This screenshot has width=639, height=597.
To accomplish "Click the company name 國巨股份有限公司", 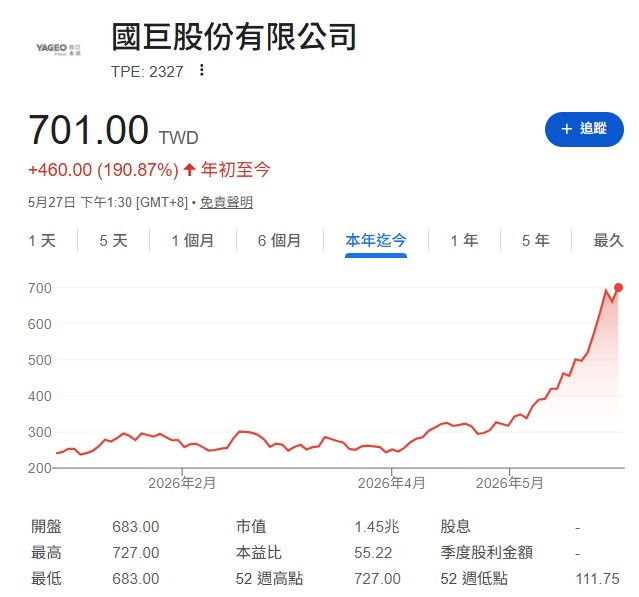I will point(234,37).
